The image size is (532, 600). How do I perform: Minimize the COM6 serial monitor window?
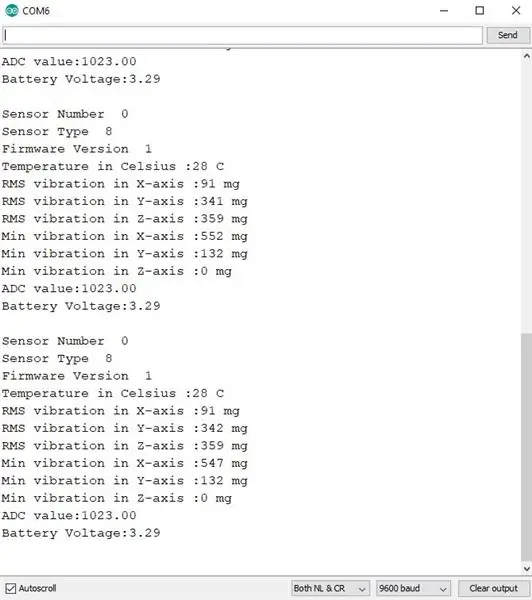click(x=444, y=11)
